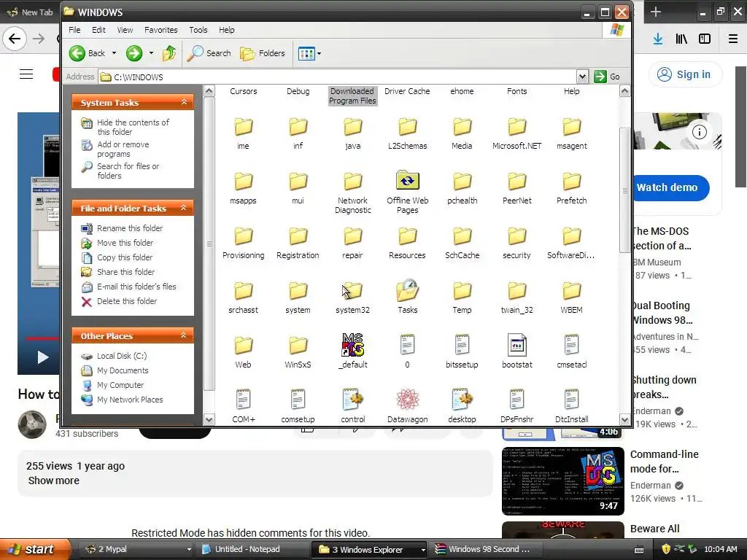This screenshot has width=747, height=560.
Task: Select the bootstat file icon
Action: pyautogui.click(x=517, y=345)
